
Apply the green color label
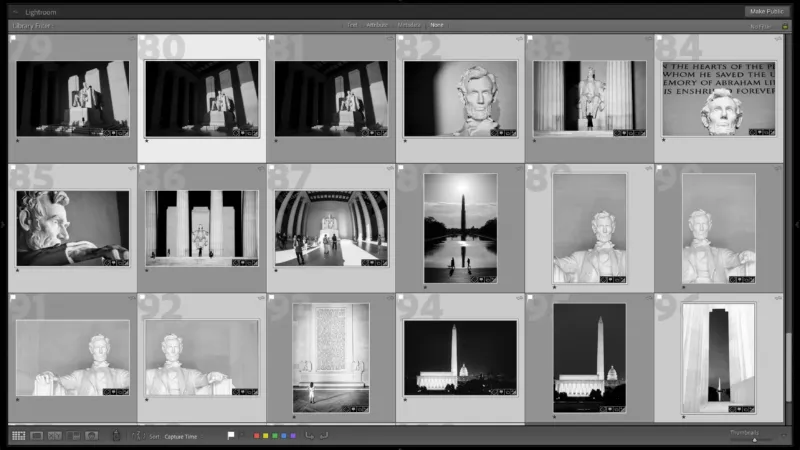275,436
